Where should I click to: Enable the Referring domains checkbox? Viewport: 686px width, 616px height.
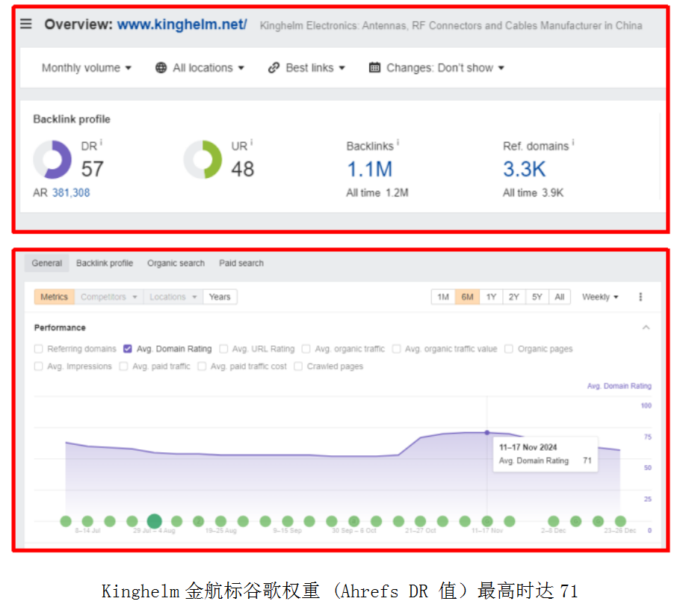click(39, 349)
